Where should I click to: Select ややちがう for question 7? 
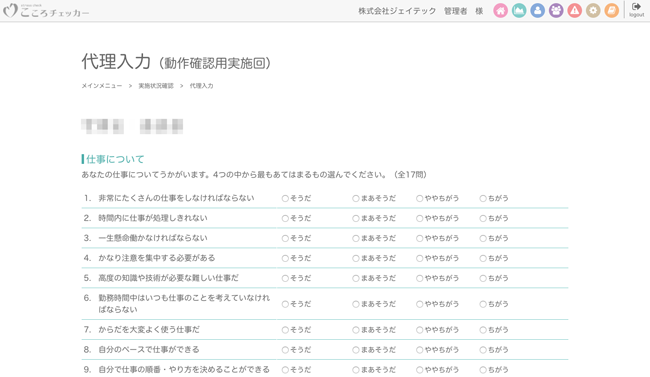(x=420, y=330)
